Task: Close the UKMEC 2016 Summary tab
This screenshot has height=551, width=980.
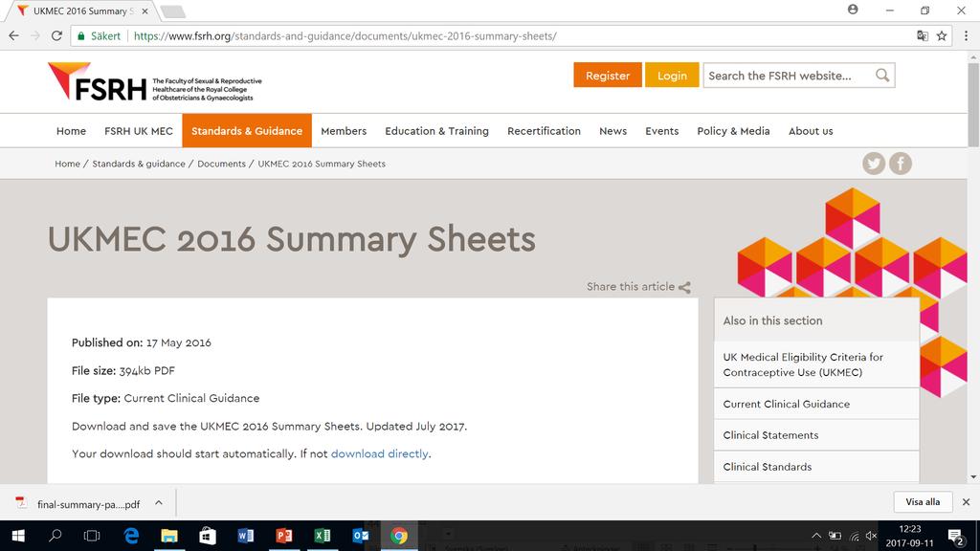Action: pos(145,11)
